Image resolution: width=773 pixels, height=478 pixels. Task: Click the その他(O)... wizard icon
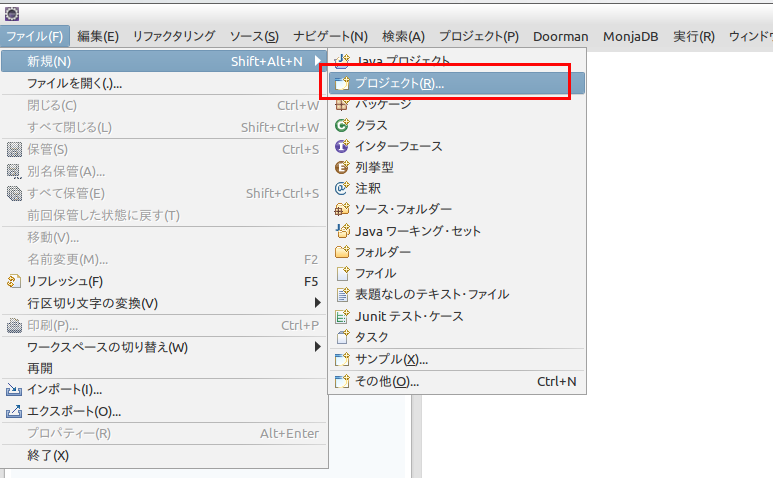(x=342, y=381)
